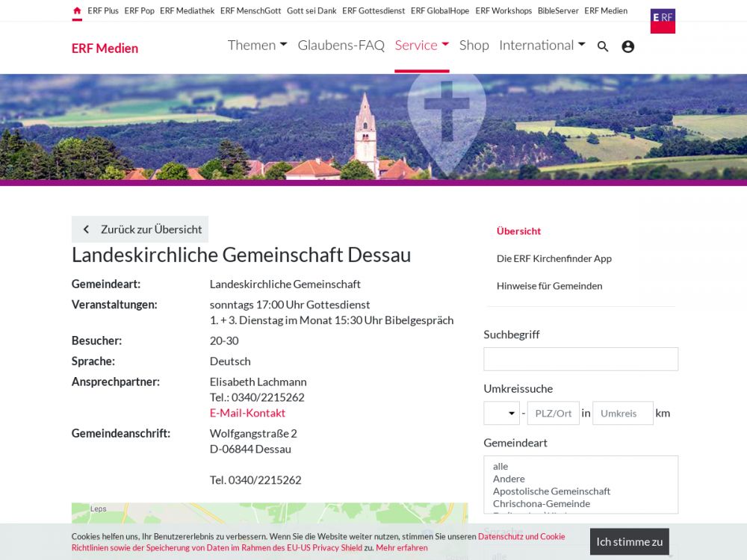
Task: Click the Umkreis distance field
Action: click(622, 413)
